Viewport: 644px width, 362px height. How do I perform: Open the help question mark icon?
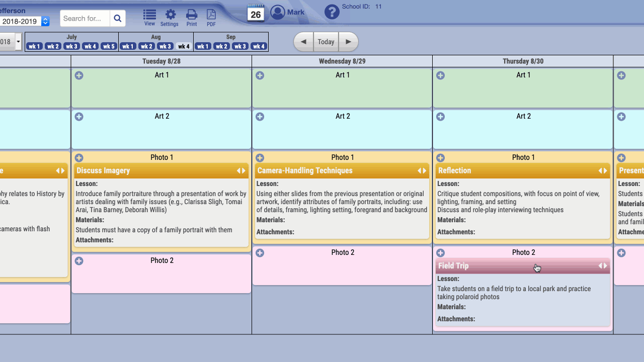coord(332,12)
